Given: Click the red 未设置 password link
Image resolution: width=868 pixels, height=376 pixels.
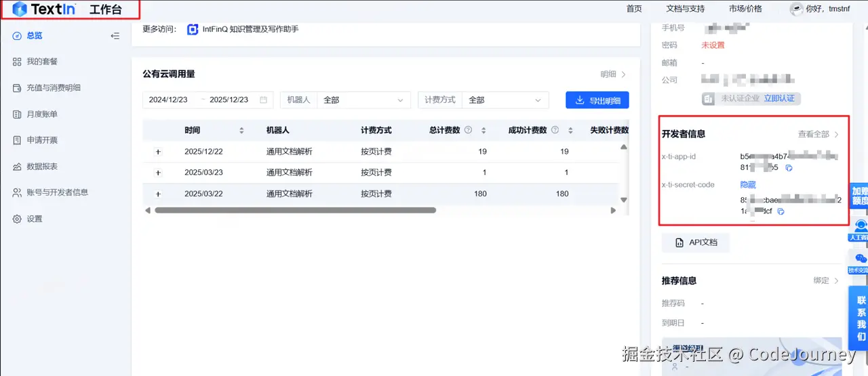Looking at the screenshot, I should [713, 45].
